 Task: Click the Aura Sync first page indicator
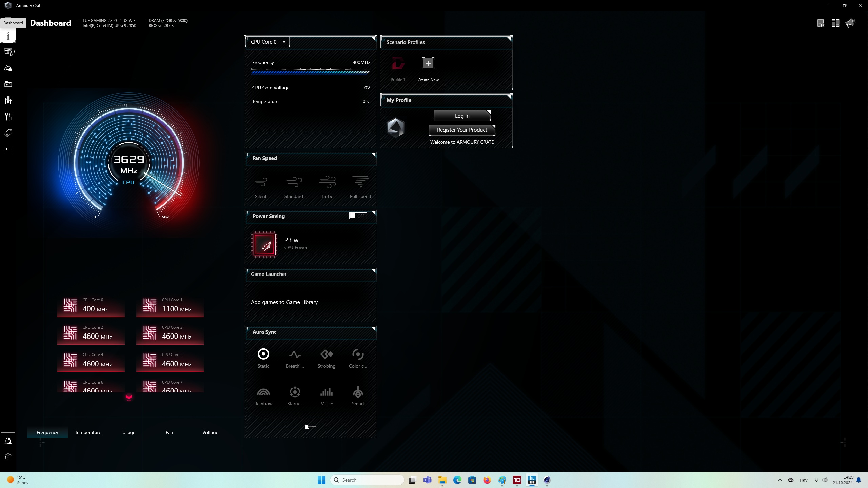coord(307,427)
